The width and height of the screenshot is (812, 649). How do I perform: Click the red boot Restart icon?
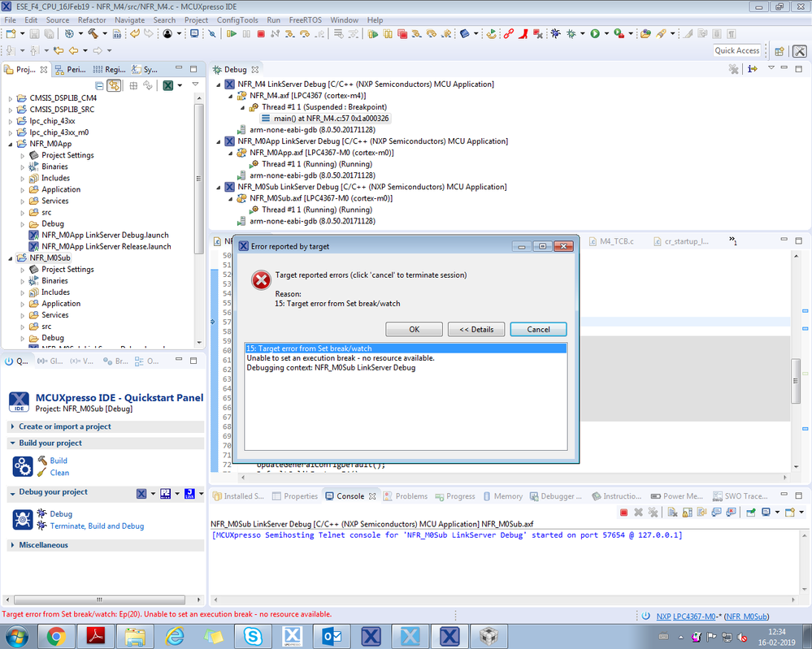(523, 34)
